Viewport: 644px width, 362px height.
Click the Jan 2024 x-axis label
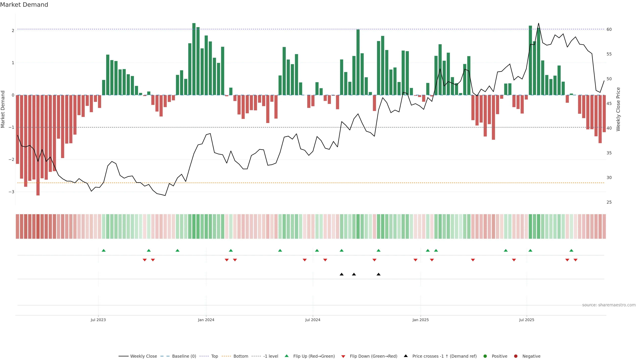(206, 320)
